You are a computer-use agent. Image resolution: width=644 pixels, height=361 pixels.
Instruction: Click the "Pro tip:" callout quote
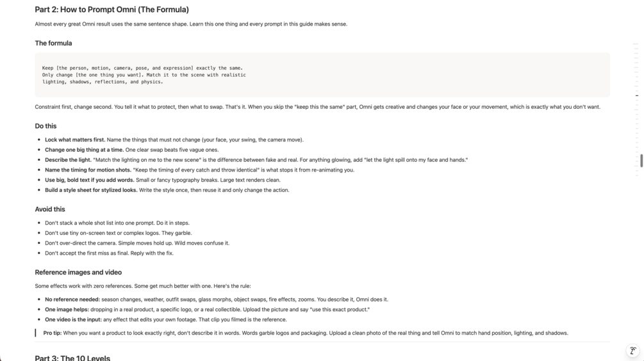point(306,333)
